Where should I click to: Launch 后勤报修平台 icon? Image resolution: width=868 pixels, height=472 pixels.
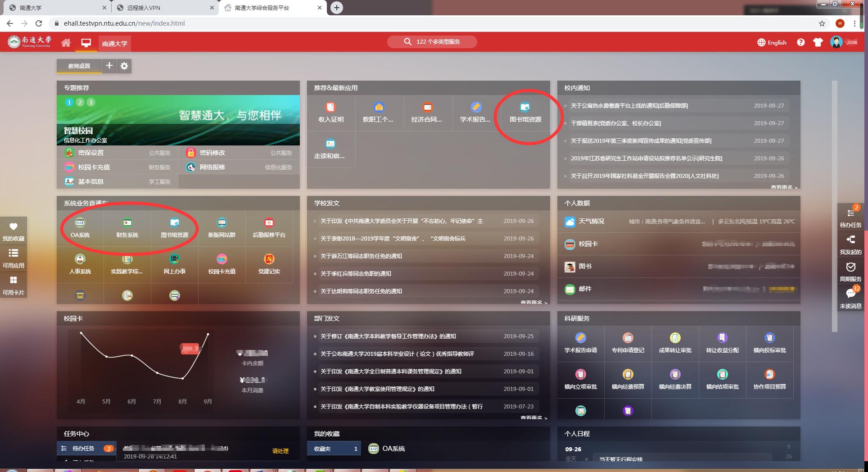point(269,227)
